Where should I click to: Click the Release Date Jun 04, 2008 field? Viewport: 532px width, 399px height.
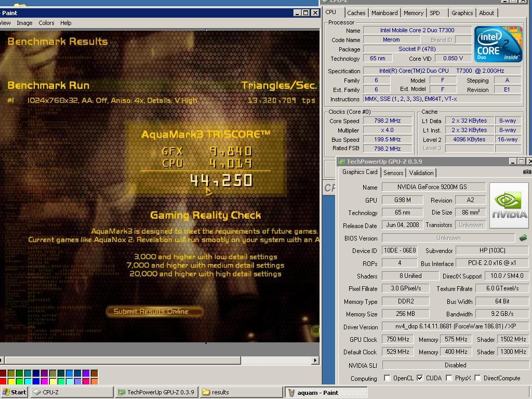click(x=403, y=225)
